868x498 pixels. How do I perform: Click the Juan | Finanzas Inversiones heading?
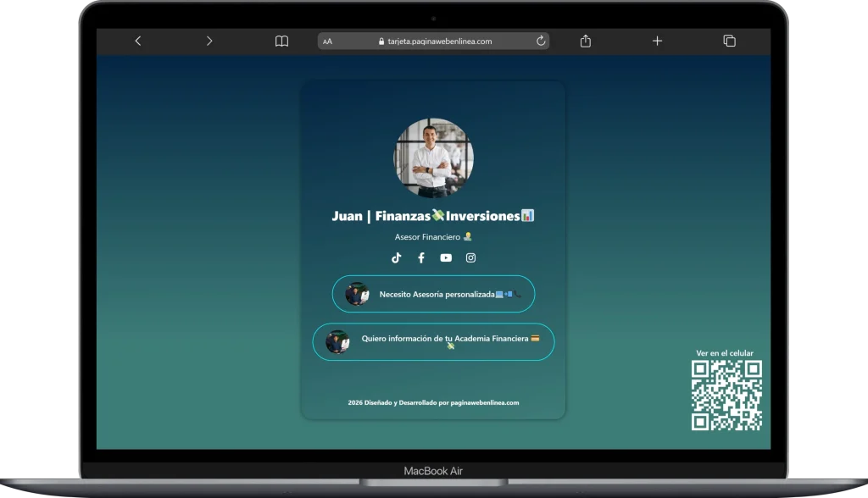click(x=433, y=216)
